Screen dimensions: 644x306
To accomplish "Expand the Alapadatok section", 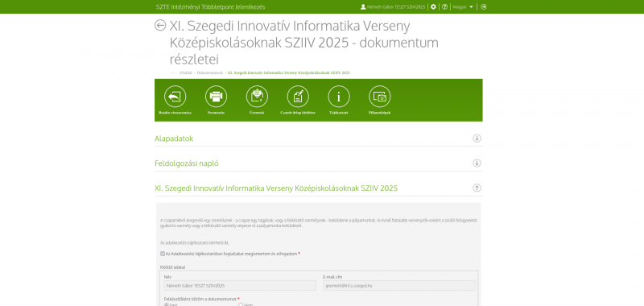I will click(477, 139).
